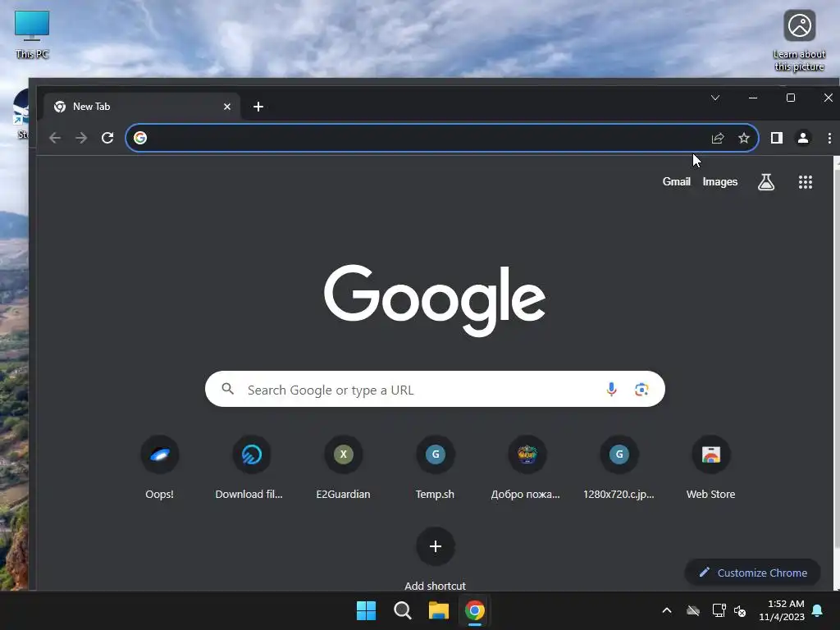The width and height of the screenshot is (840, 630).
Task: Close the New Tab tab
Action: point(227,107)
